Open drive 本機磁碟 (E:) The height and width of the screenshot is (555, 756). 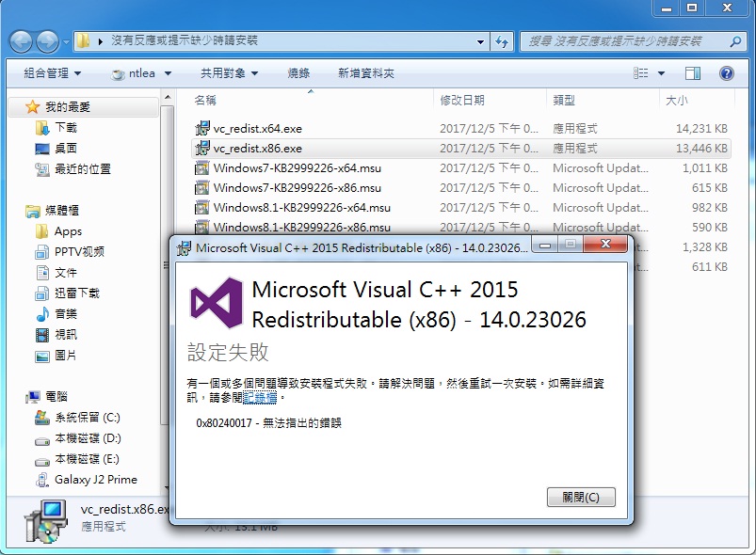pyautogui.click(x=87, y=459)
